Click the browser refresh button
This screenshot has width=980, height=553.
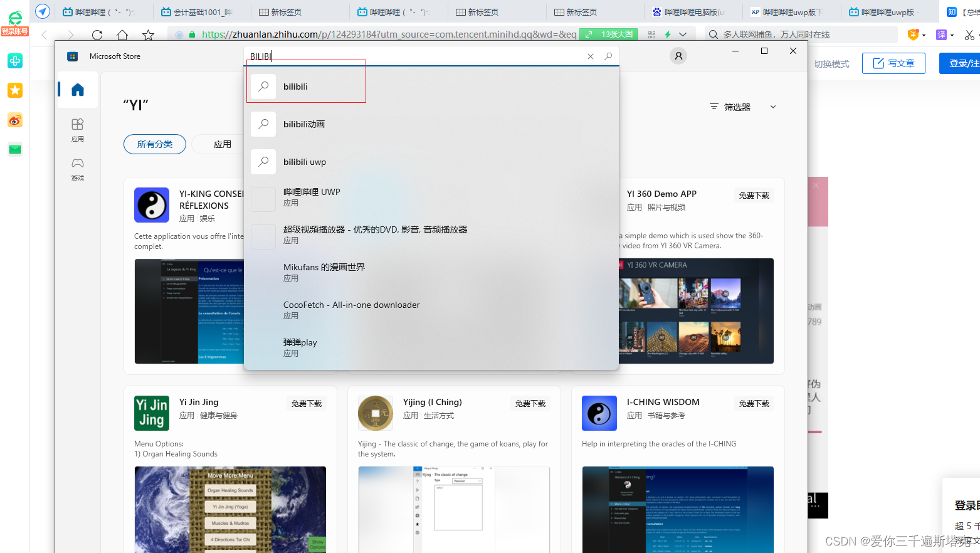tap(97, 35)
